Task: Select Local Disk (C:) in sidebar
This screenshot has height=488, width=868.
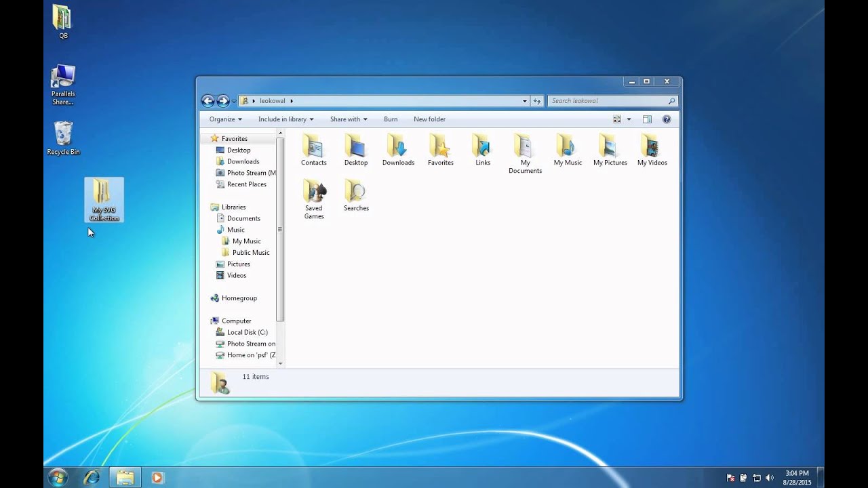Action: (x=247, y=332)
